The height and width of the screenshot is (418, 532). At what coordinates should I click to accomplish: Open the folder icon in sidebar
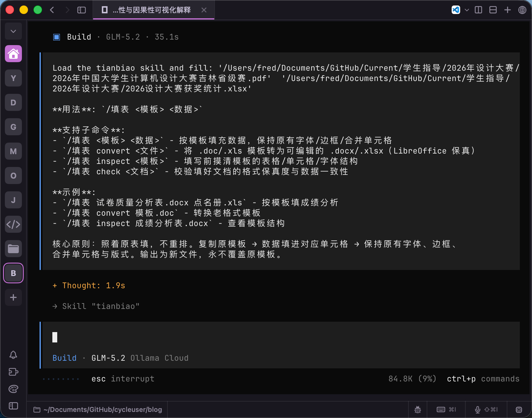point(13,249)
